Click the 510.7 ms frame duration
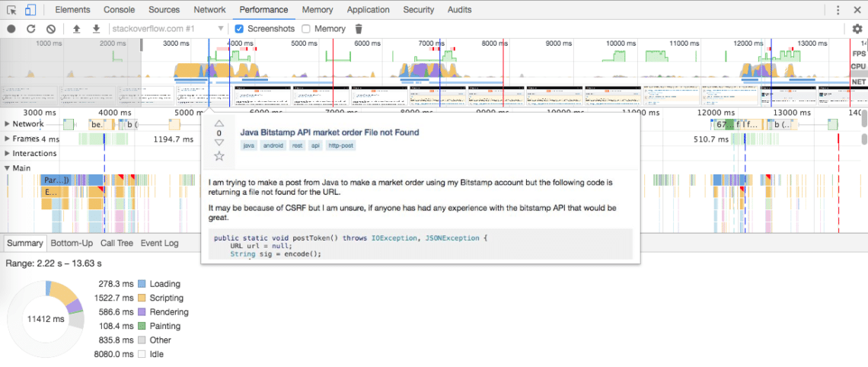The image size is (868, 367). (x=710, y=139)
